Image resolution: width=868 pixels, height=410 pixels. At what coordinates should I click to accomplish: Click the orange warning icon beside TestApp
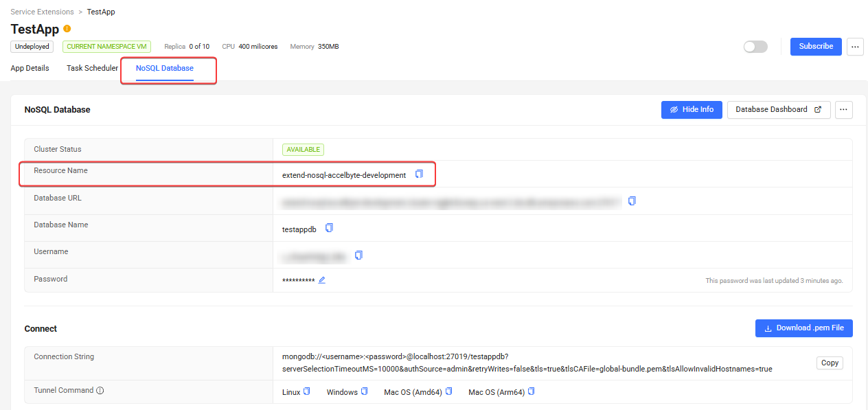[67, 29]
